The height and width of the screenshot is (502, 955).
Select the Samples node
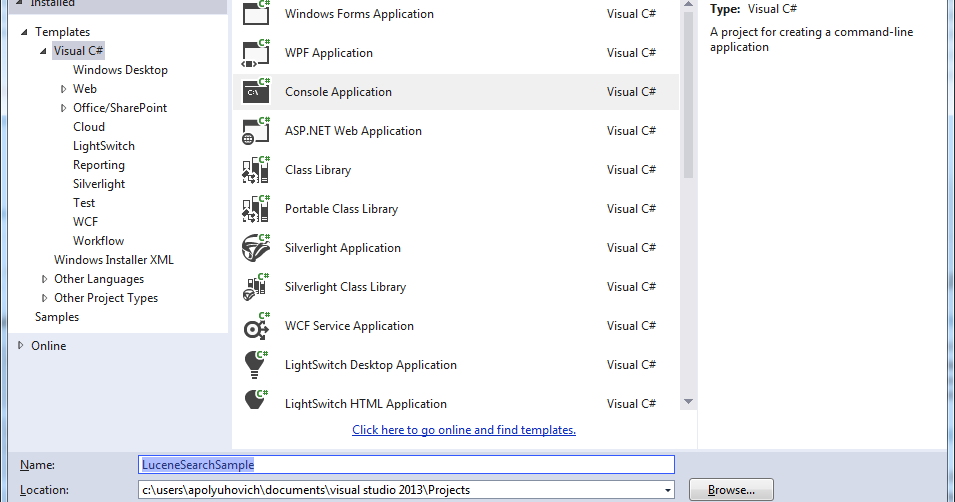click(x=57, y=317)
